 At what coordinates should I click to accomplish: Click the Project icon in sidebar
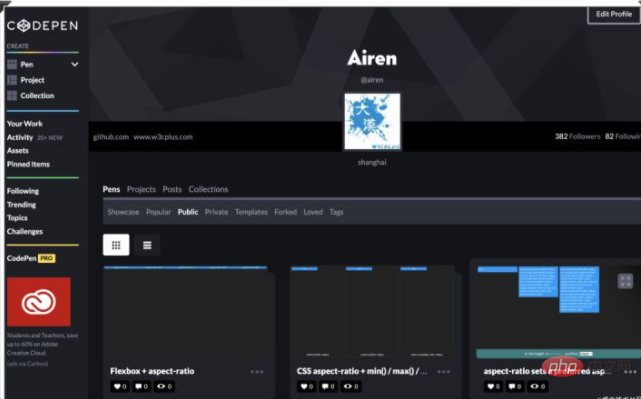click(x=12, y=80)
